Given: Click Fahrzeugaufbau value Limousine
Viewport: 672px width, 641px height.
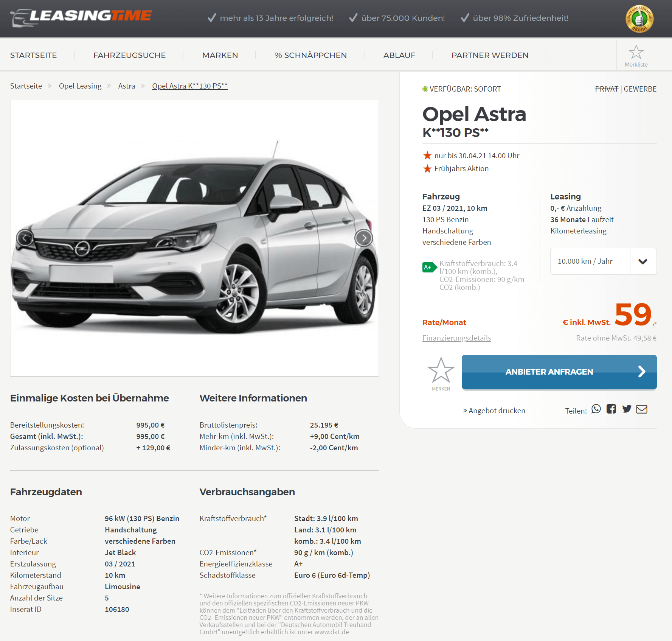Looking at the screenshot, I should pyautogui.click(x=123, y=587).
